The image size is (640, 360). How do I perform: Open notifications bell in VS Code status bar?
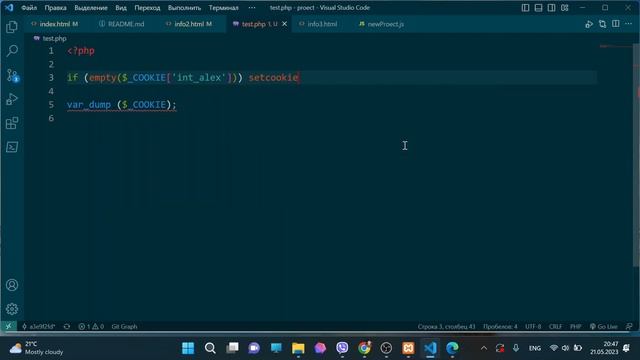coord(629,327)
